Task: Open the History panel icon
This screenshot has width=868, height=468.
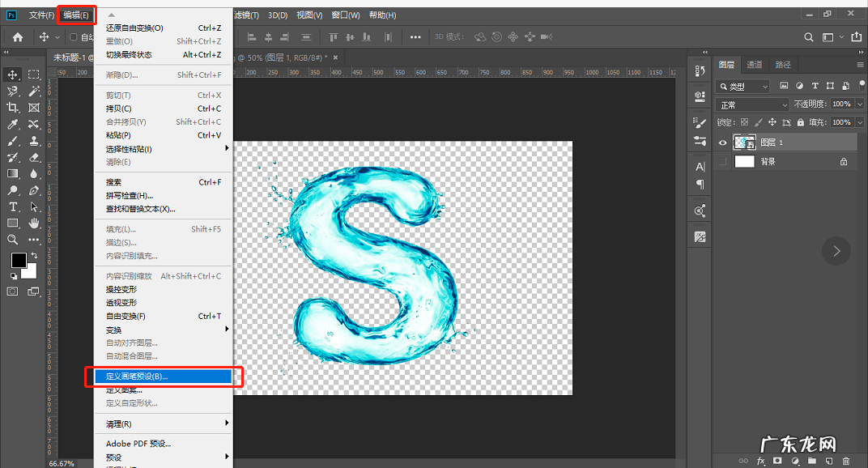Action: (x=700, y=71)
